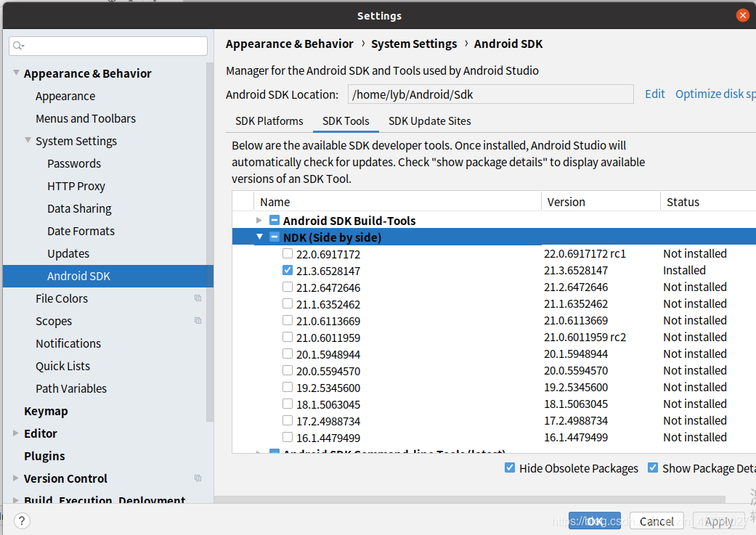Image resolution: width=756 pixels, height=535 pixels.
Task: Expand the Editor tree node
Action: [16, 433]
